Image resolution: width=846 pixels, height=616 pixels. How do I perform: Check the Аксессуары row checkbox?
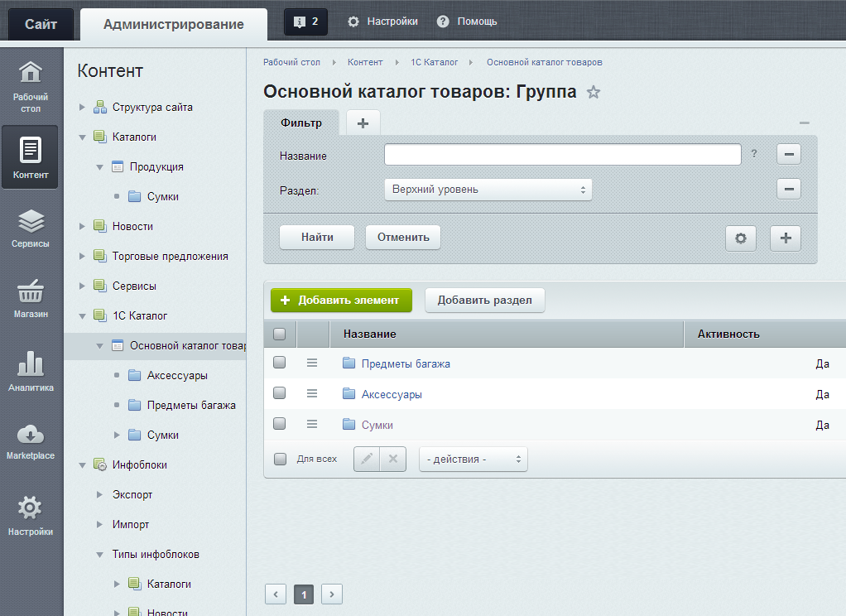(280, 393)
